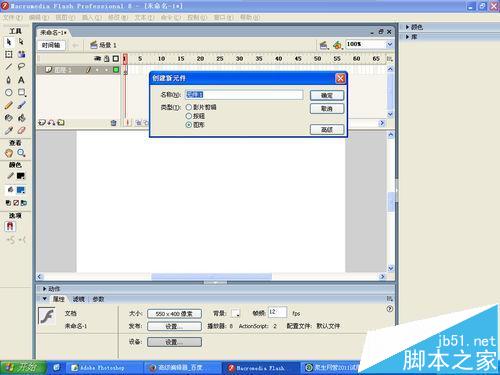Viewport: 500px width, 375px height.
Task: Click the black-and-white default colors icon
Action: [8, 203]
